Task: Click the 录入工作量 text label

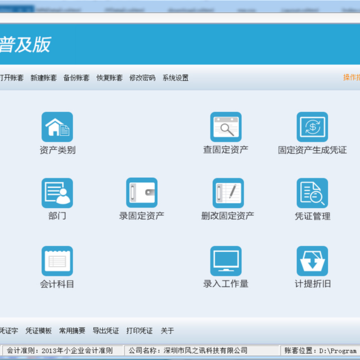Action: point(226,284)
